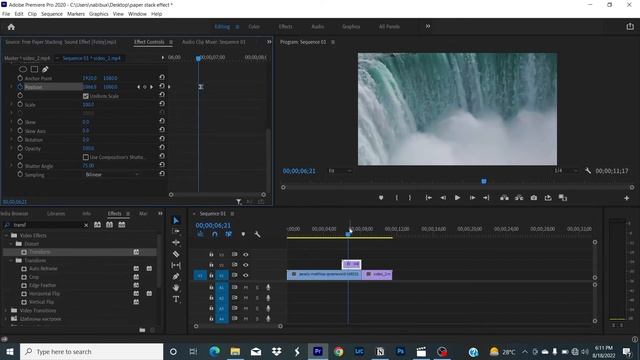
Task: Open the 1/4 playback resolution dropdown
Action: [x=566, y=171]
